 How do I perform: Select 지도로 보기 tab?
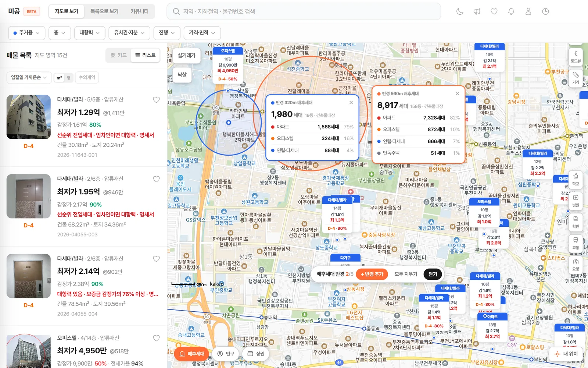67,11
